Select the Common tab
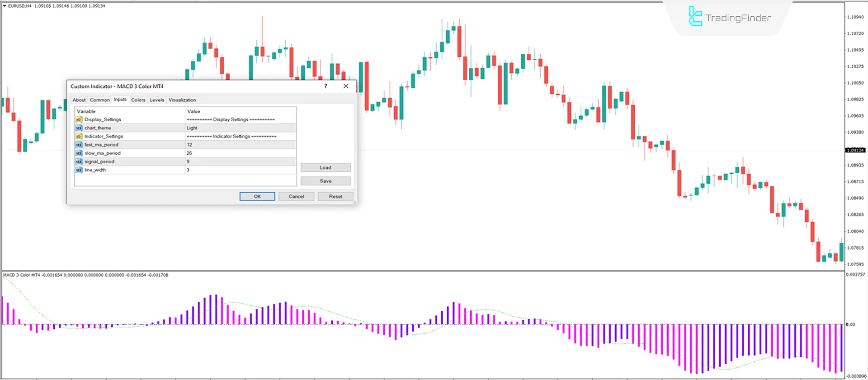The height and width of the screenshot is (380, 868). click(x=99, y=100)
